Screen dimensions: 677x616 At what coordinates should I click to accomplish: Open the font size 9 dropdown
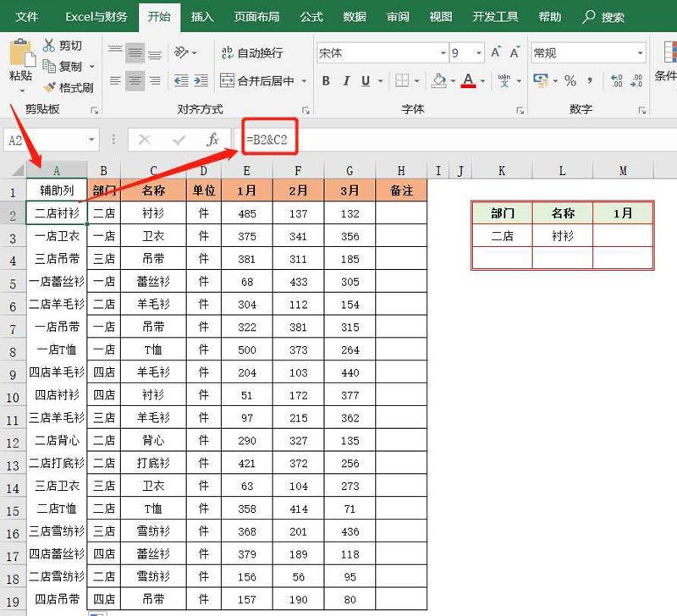click(x=479, y=53)
